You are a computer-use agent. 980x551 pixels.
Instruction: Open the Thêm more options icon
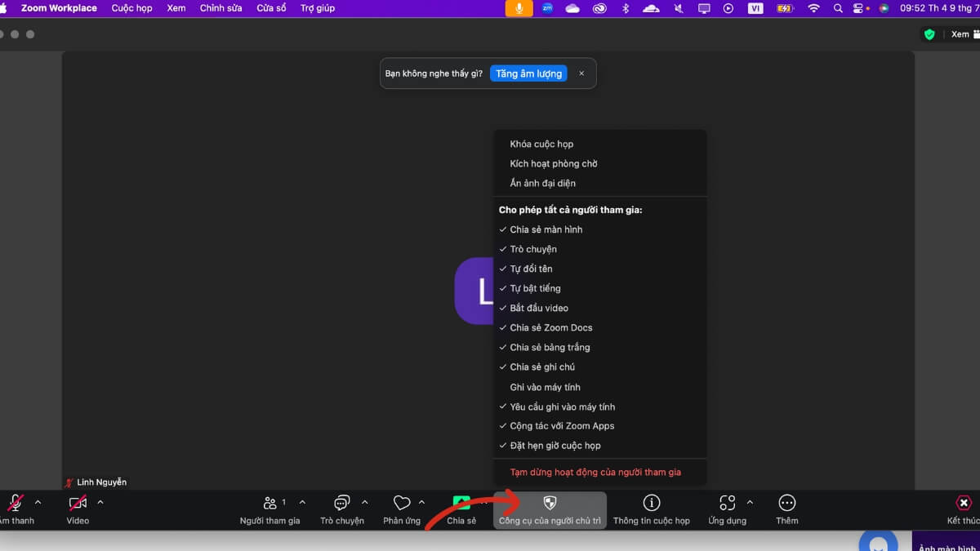tap(786, 504)
